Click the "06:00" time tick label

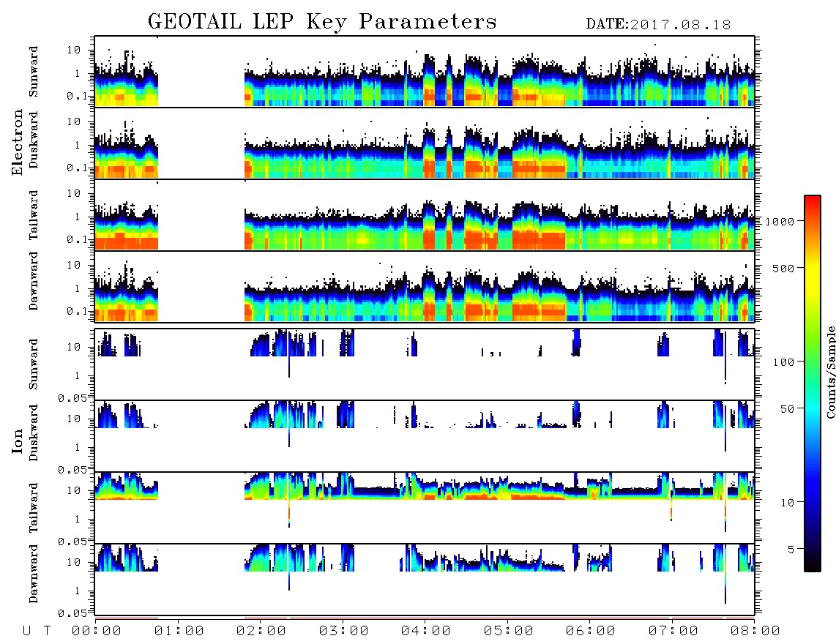591,632
